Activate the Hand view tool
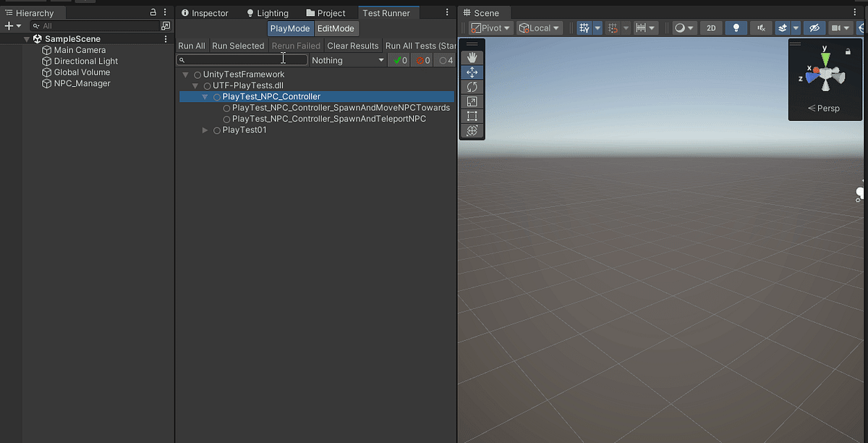This screenshot has width=868, height=443. 472,57
